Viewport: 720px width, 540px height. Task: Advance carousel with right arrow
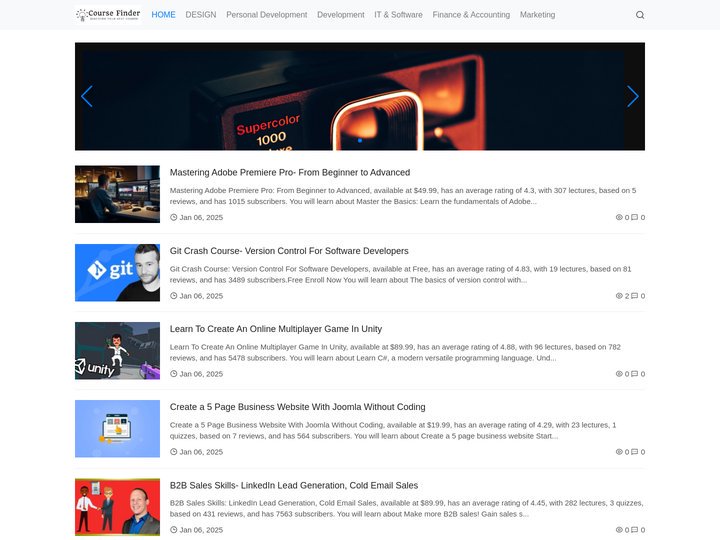(633, 96)
